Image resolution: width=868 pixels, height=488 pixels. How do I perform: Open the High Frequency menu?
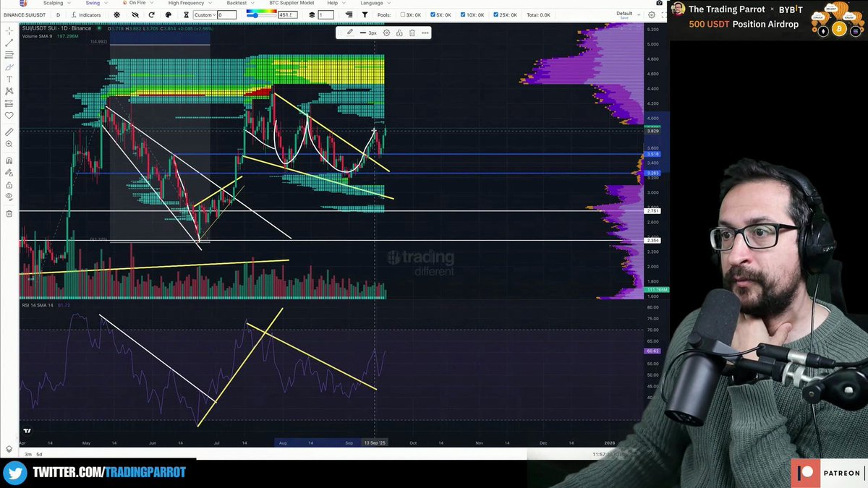click(189, 3)
